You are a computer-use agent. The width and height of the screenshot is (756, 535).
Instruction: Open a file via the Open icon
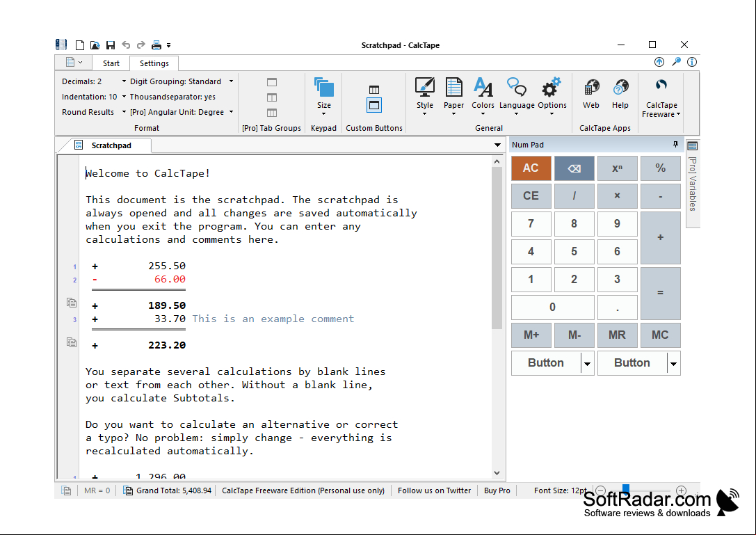(x=95, y=45)
